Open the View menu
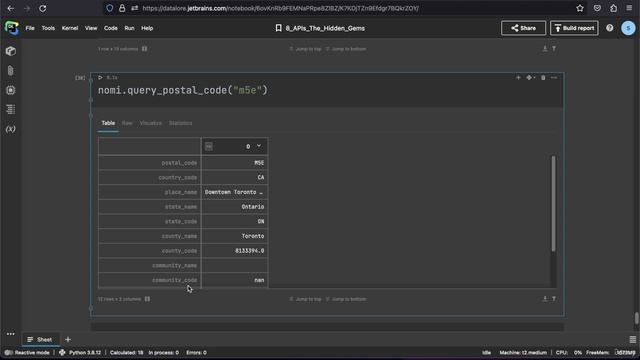Image resolution: width=640 pixels, height=360 pixels. [x=91, y=28]
